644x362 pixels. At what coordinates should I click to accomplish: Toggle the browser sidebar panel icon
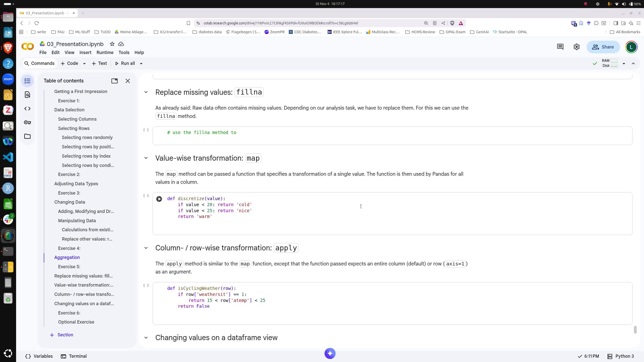pyautogui.click(x=616, y=23)
